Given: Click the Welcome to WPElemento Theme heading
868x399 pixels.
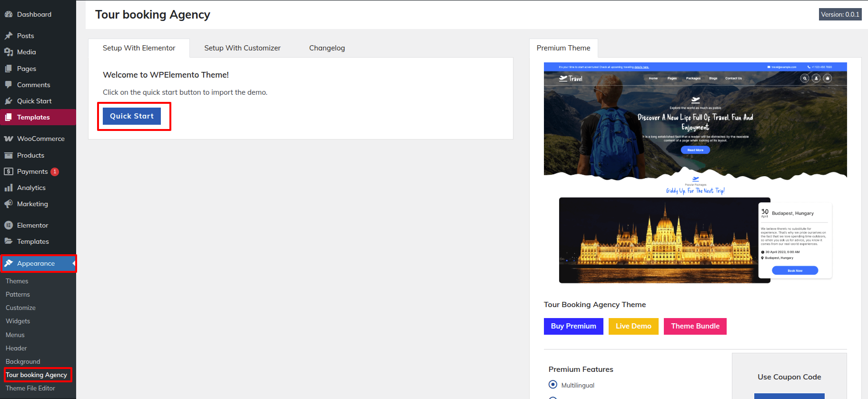Looking at the screenshot, I should point(166,75).
